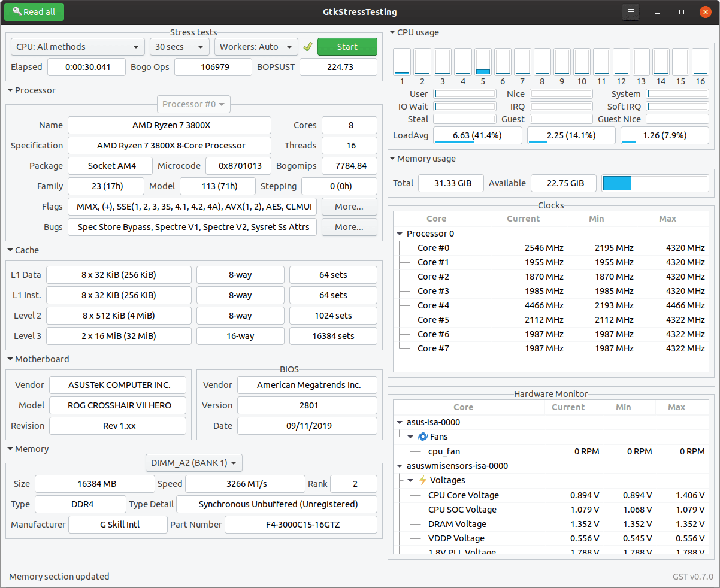Open the 30 secs duration dropdown
Screen dimensions: 720x588
[179, 47]
